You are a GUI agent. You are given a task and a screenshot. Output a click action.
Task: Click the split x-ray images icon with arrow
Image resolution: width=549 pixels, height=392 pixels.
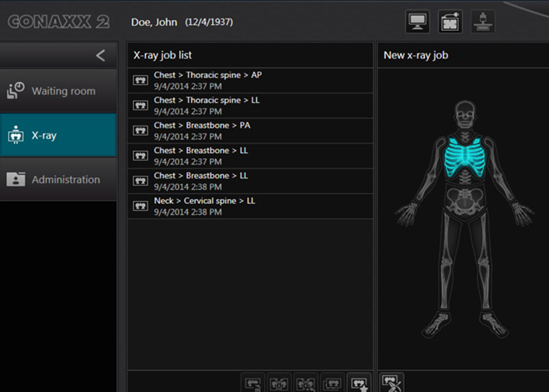point(305,383)
